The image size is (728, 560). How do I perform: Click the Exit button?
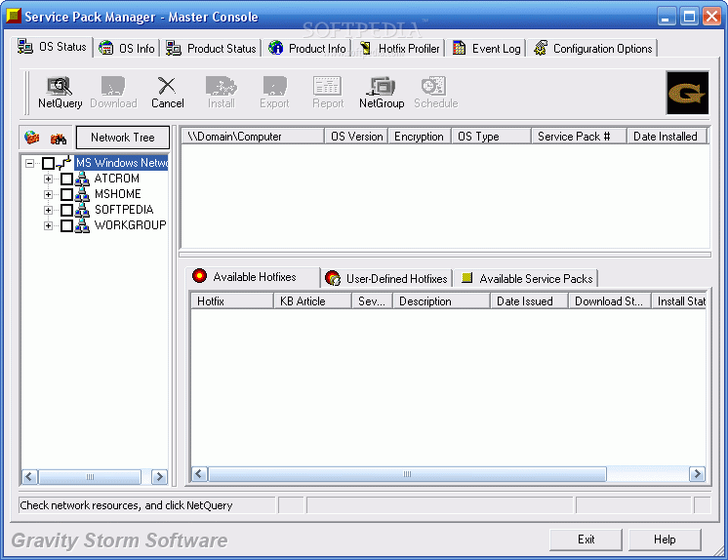(x=586, y=540)
